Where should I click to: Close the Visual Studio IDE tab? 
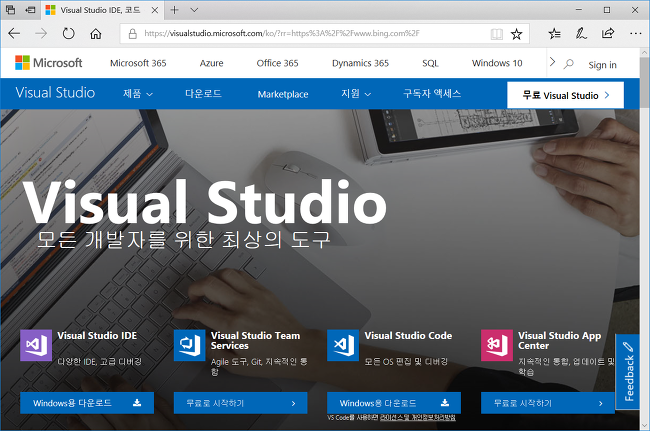155,10
